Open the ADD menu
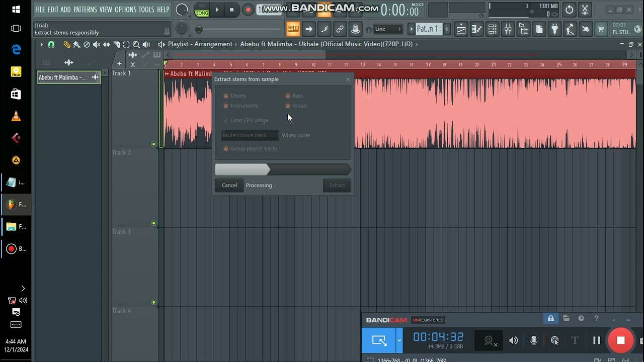 point(66,10)
